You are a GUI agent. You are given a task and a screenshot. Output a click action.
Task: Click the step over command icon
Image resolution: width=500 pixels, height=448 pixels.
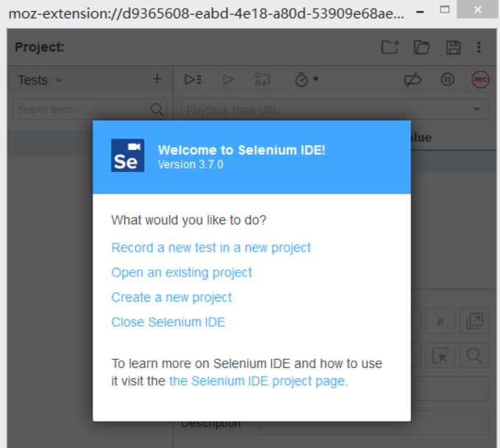coord(262,79)
